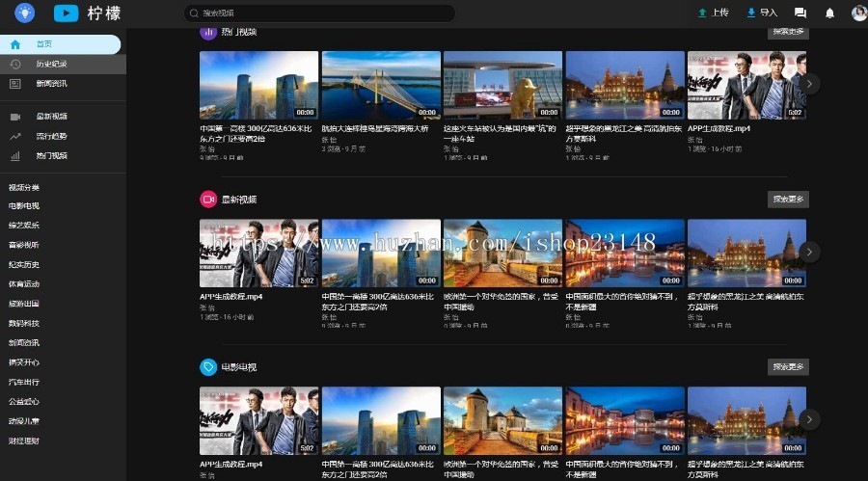This screenshot has height=481, width=868.
Task: Click 探索更多 for 电影电视 section
Action: (x=788, y=367)
